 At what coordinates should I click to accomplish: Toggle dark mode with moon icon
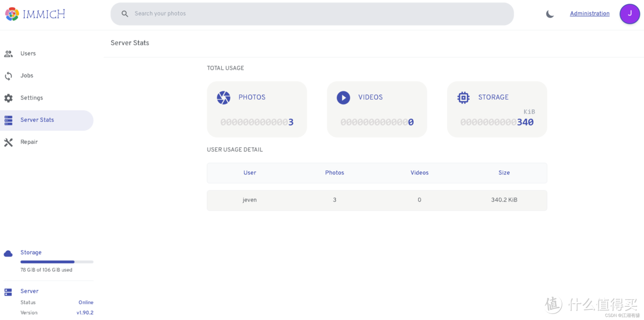(550, 14)
